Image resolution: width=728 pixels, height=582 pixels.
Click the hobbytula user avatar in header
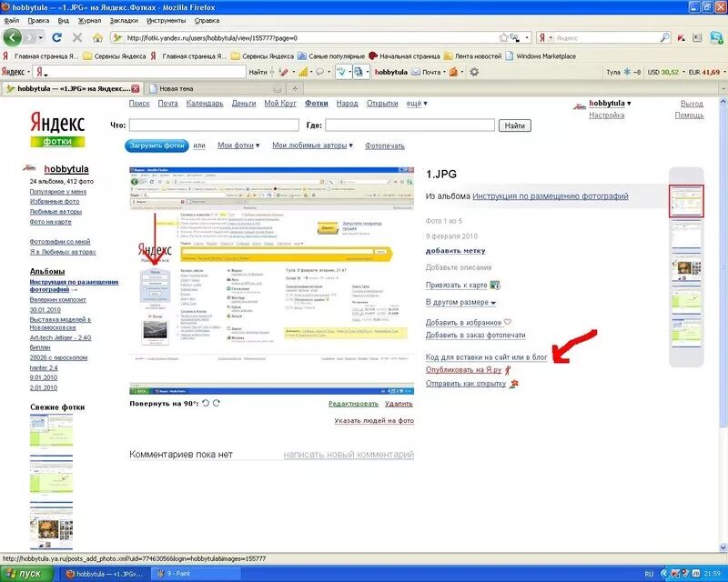(579, 106)
